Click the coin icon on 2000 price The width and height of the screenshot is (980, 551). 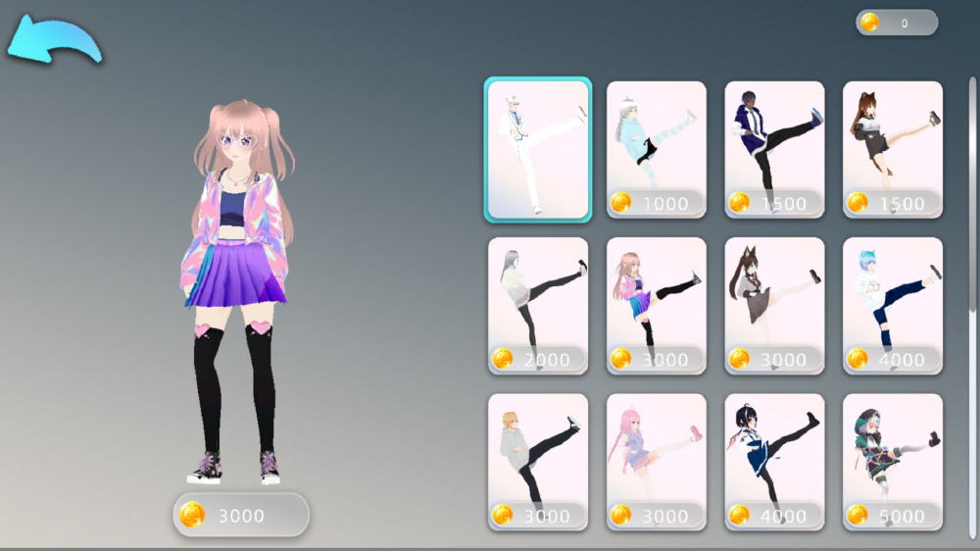503,359
